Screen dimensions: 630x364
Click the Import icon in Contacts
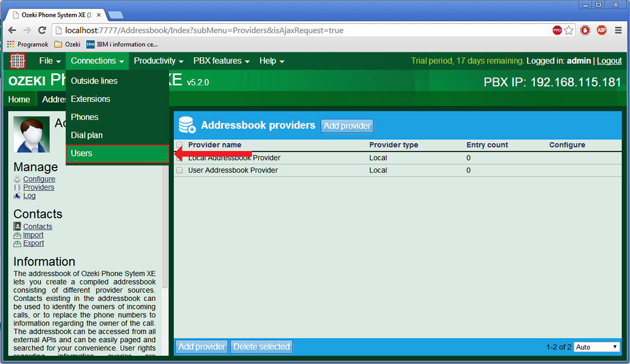point(18,235)
